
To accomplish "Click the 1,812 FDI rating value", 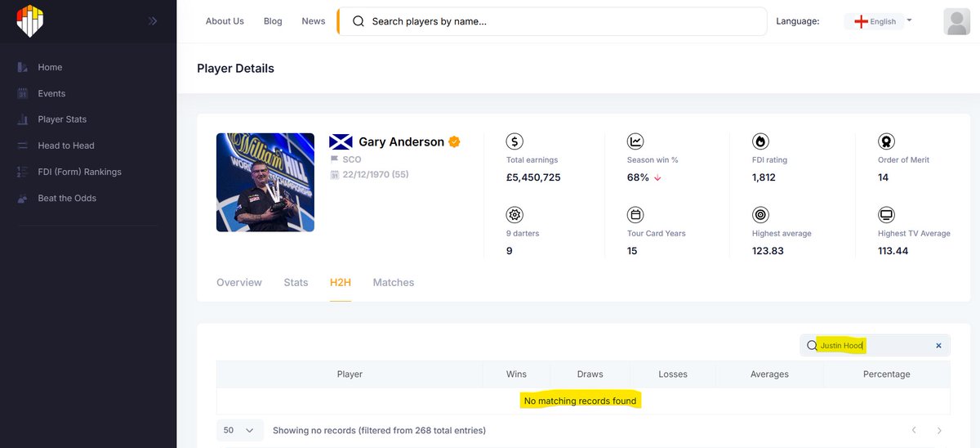I will tap(764, 177).
